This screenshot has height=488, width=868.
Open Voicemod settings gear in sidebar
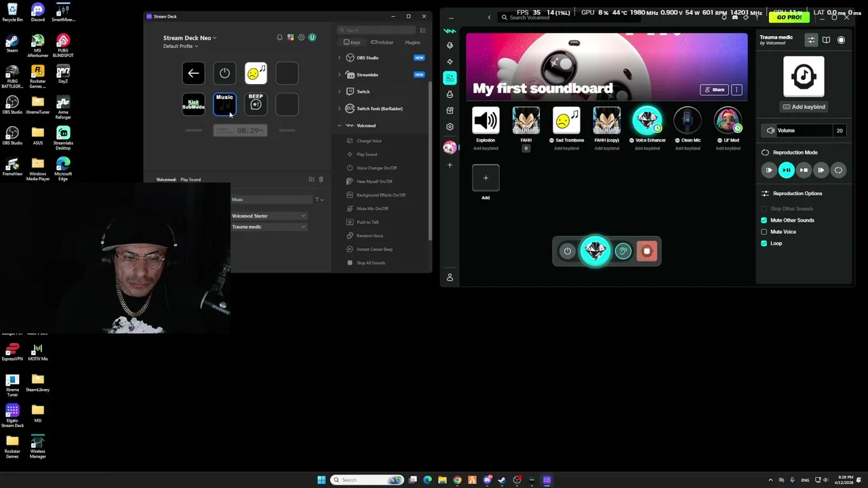click(450, 127)
